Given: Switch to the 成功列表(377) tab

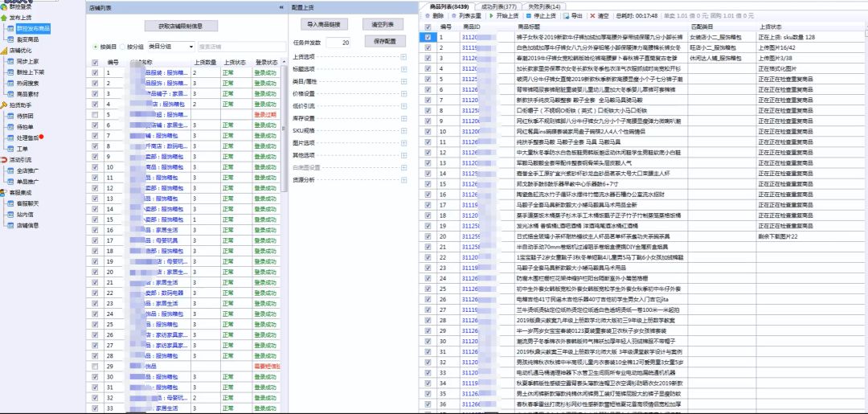Looking at the screenshot, I should (499, 6).
